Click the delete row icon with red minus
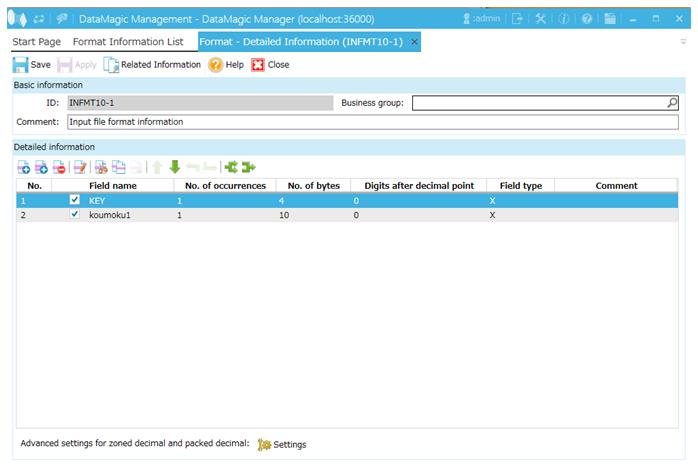This screenshot has height=468, width=698. (x=59, y=167)
